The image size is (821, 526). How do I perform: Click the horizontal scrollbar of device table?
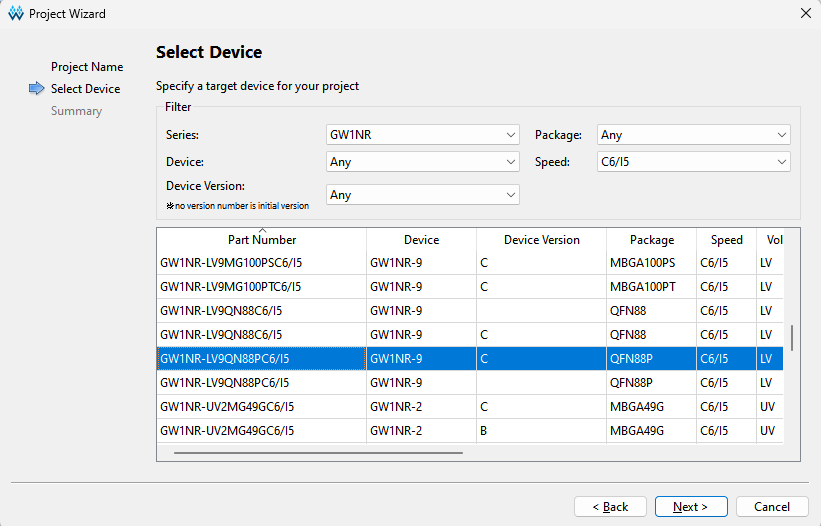(318, 453)
